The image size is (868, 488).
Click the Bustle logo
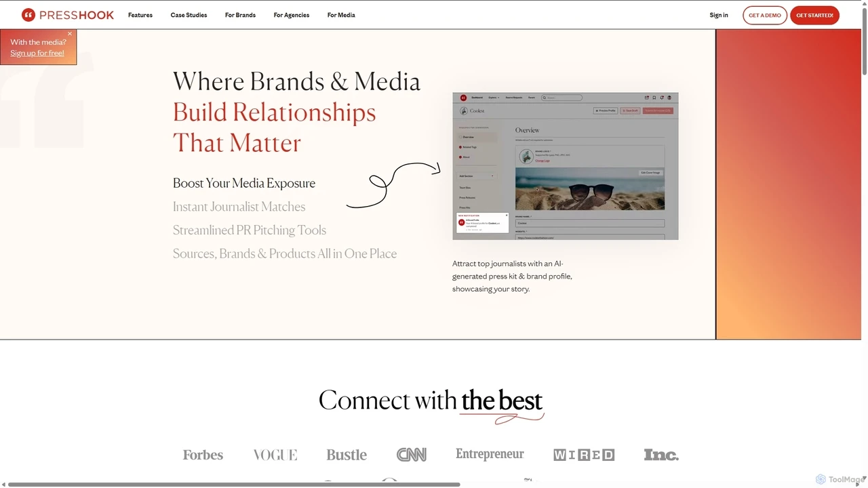coord(347,455)
